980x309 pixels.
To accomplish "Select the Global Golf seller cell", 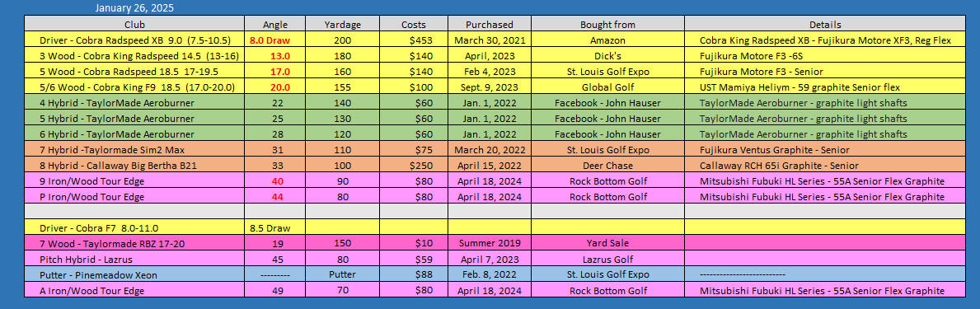I will pos(607,87).
